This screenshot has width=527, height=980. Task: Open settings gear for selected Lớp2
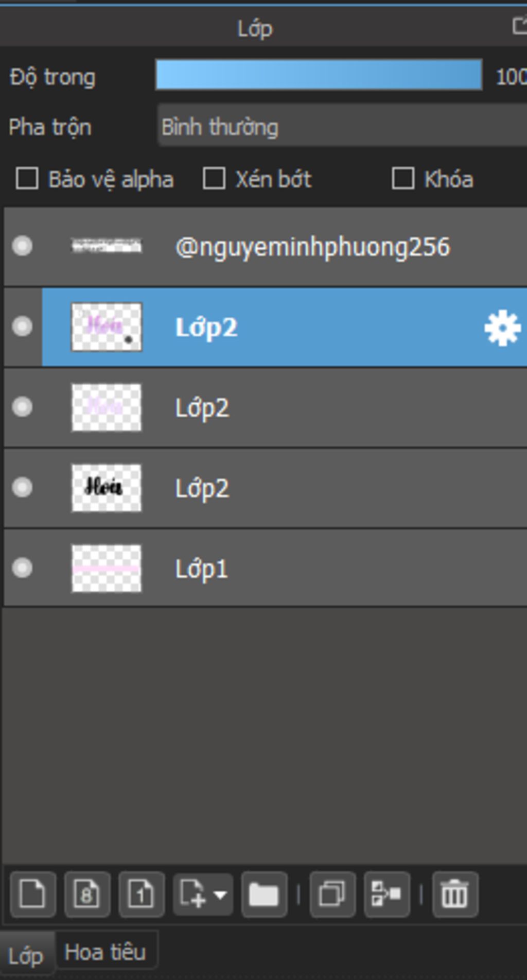[502, 328]
